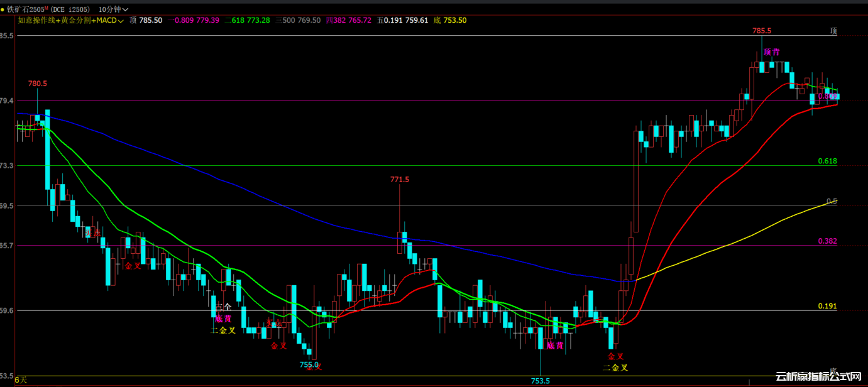Viewport: 868px width, 387px height.
Task: Click the 85.5 price axis label
Action: click(x=7, y=36)
